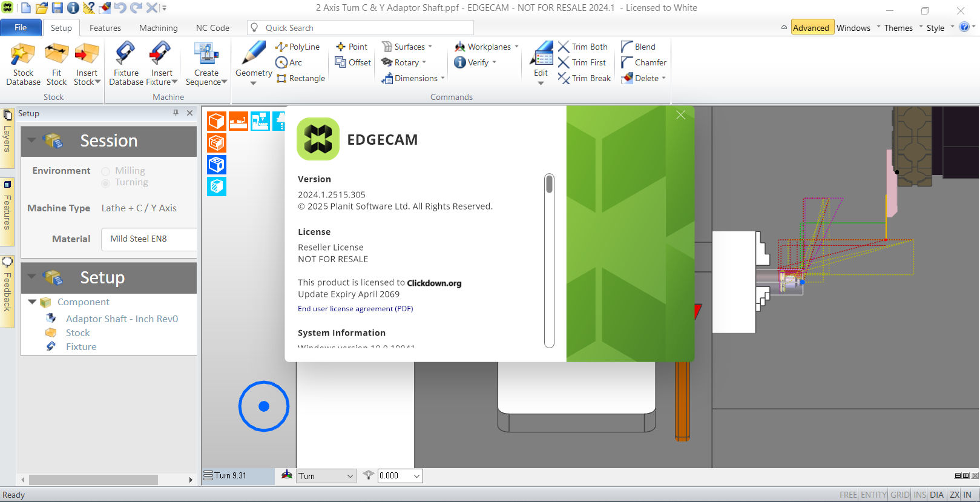This screenshot has width=980, height=502.
Task: Open the File menu
Action: (x=21, y=28)
